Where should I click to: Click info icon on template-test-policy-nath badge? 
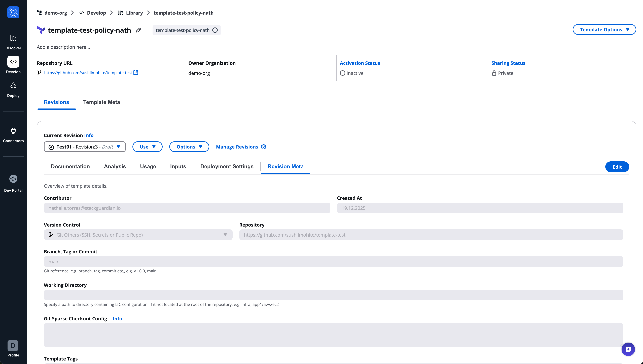coord(215,30)
